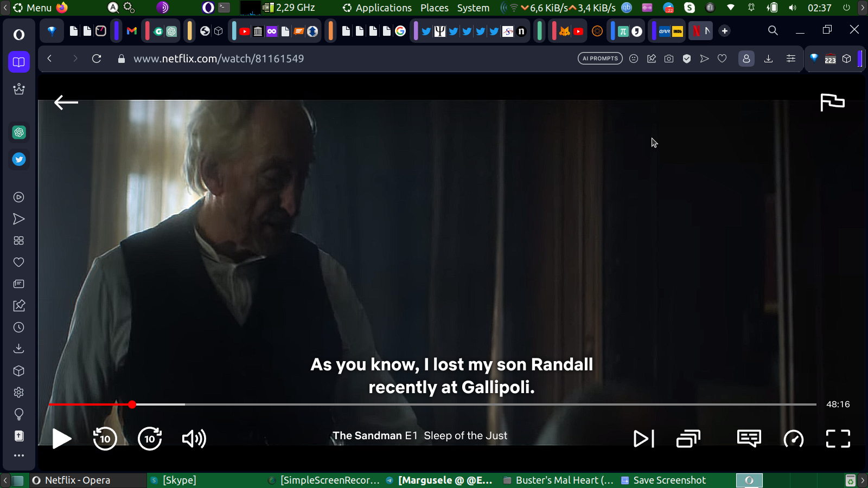The image size is (868, 488).
Task: Click the address bar showing netflix.com URL
Action: pyautogui.click(x=219, y=59)
